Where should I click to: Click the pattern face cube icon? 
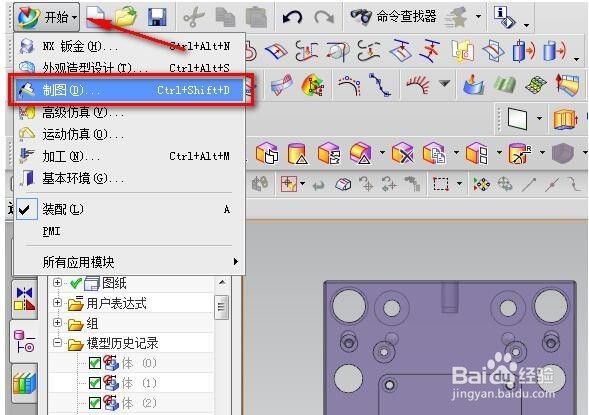pos(477,153)
